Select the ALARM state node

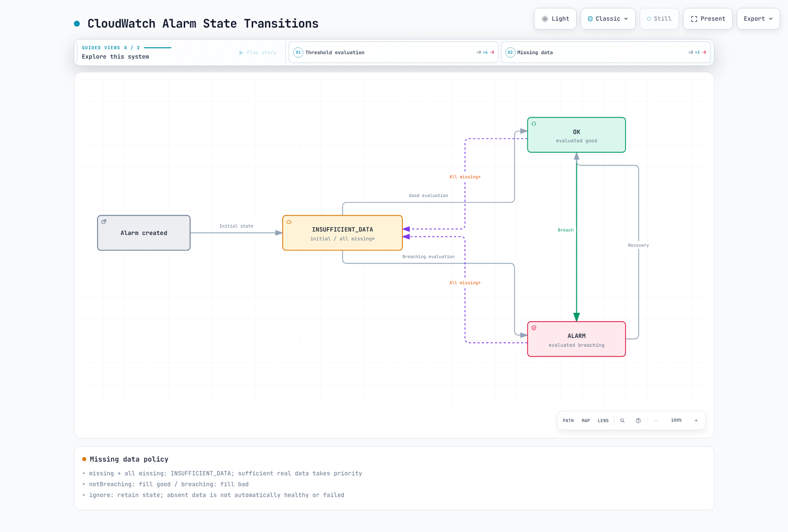point(576,339)
